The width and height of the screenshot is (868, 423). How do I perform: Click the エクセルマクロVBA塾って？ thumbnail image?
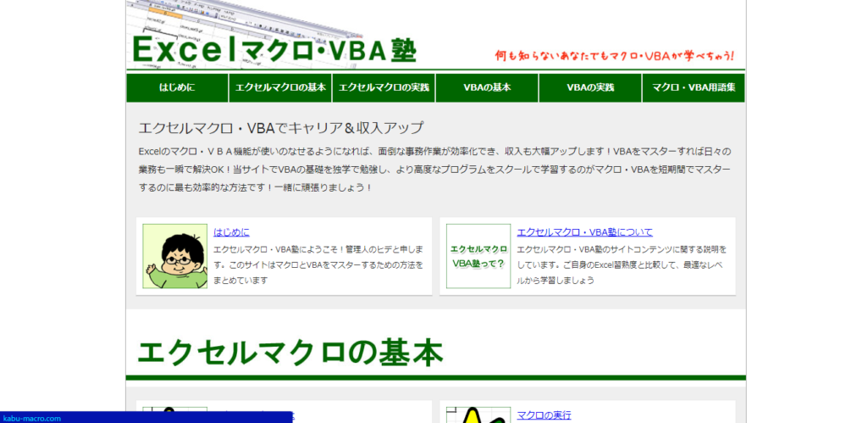[x=478, y=256]
